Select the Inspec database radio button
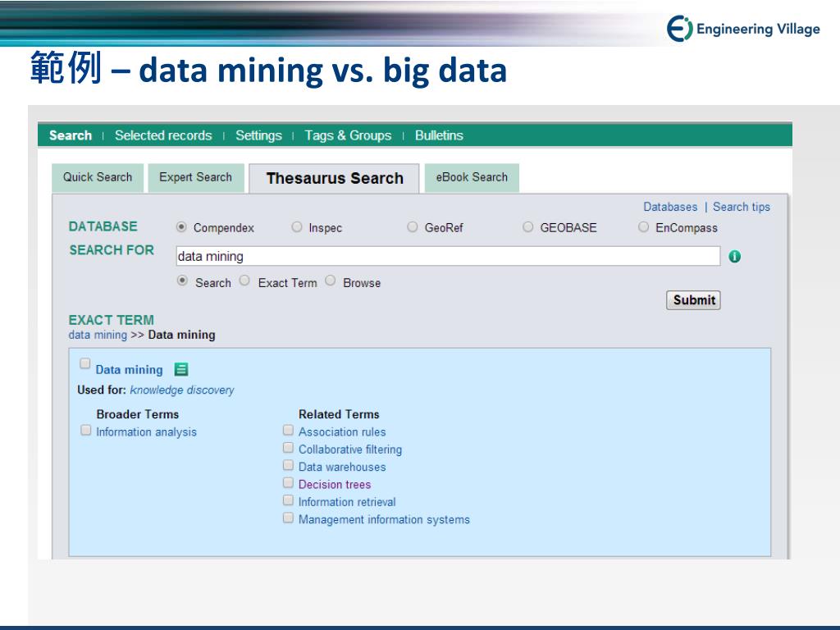The image size is (840, 630). pos(297,226)
